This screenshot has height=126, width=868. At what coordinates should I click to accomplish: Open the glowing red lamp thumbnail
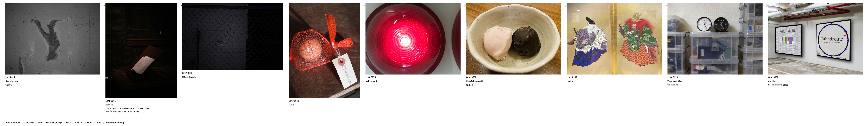(x=413, y=39)
